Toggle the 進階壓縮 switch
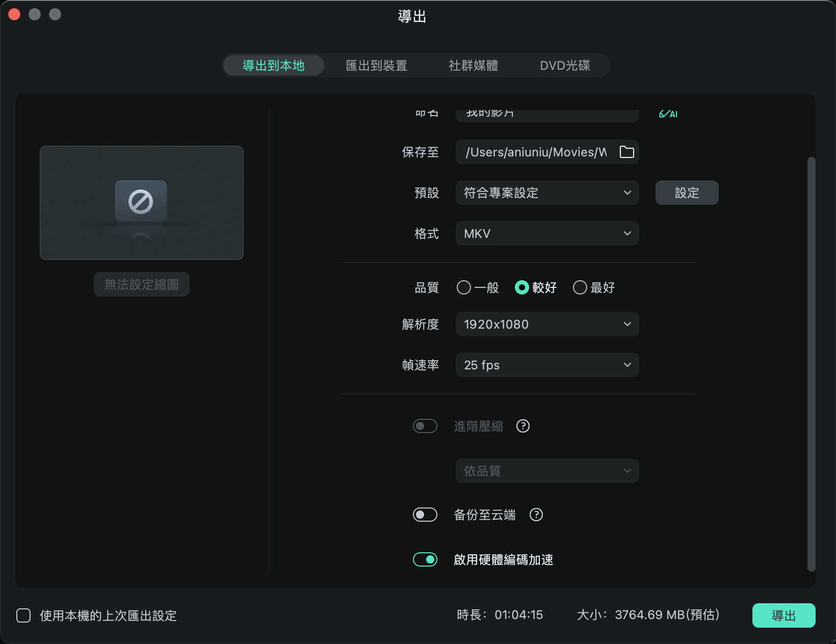This screenshot has height=644, width=836. (425, 426)
